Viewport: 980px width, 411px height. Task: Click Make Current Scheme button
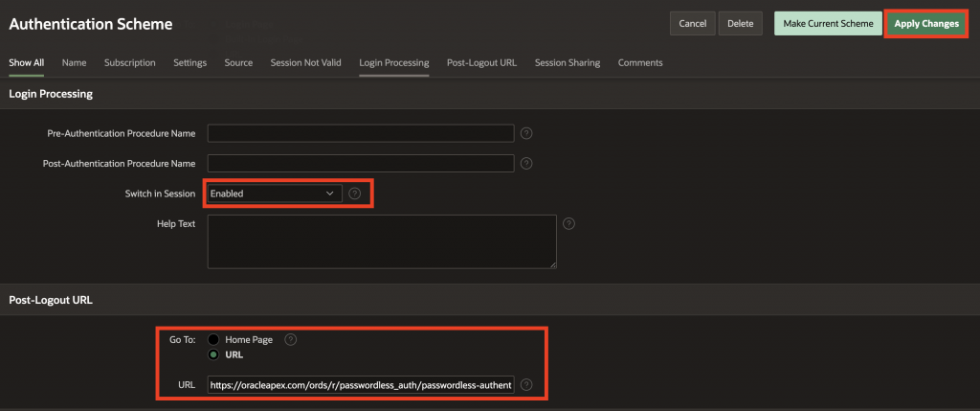(828, 24)
